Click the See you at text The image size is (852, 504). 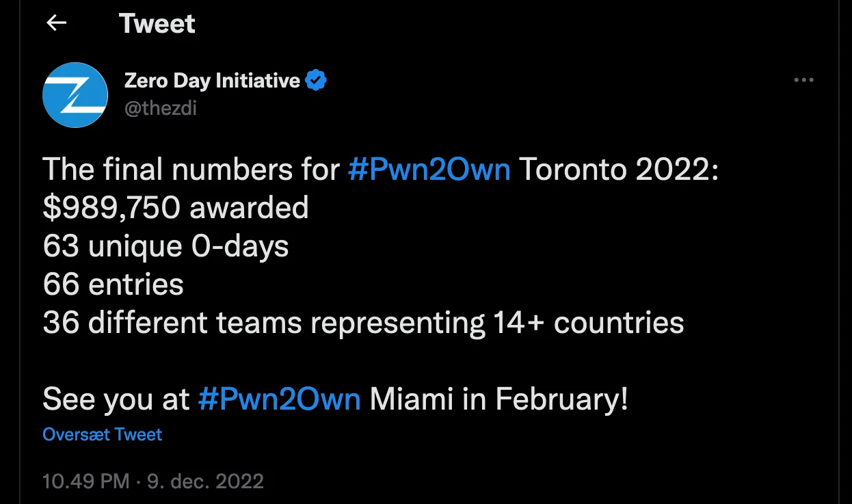tap(116, 399)
